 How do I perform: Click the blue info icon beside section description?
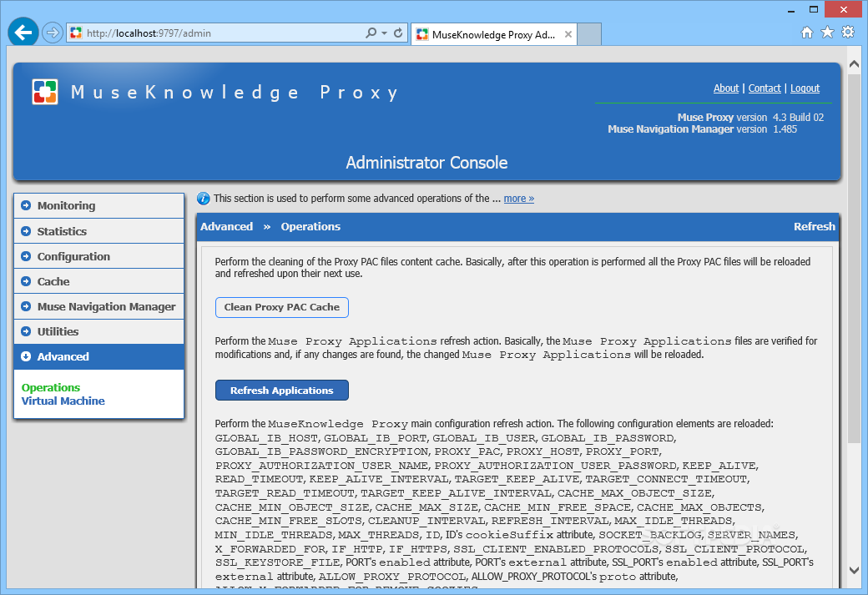(203, 198)
